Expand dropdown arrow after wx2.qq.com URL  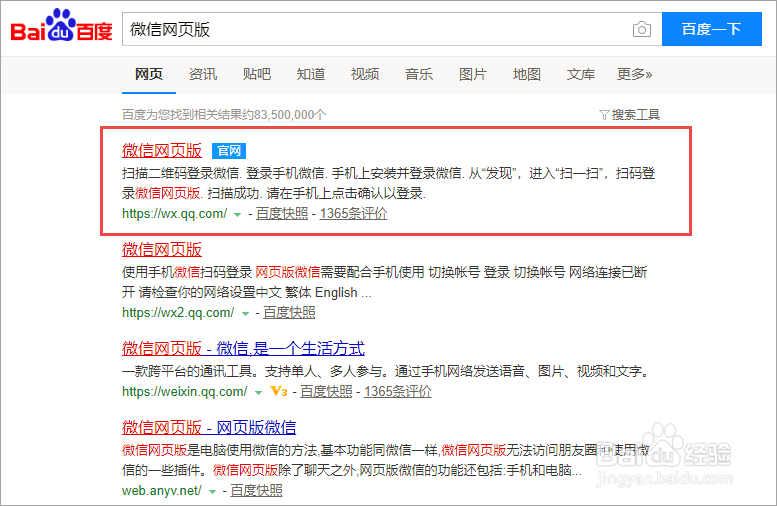click(245, 314)
